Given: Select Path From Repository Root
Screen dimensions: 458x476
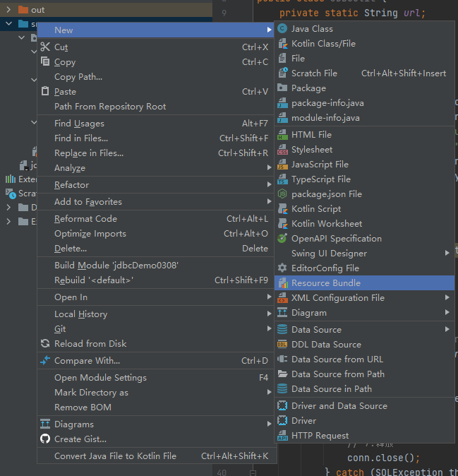Looking at the screenshot, I should pos(155,106).
